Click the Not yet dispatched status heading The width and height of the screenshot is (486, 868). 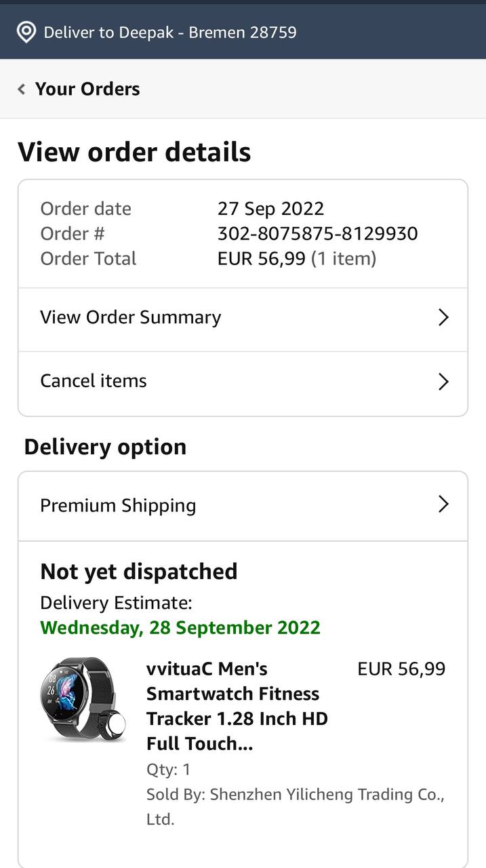139,571
